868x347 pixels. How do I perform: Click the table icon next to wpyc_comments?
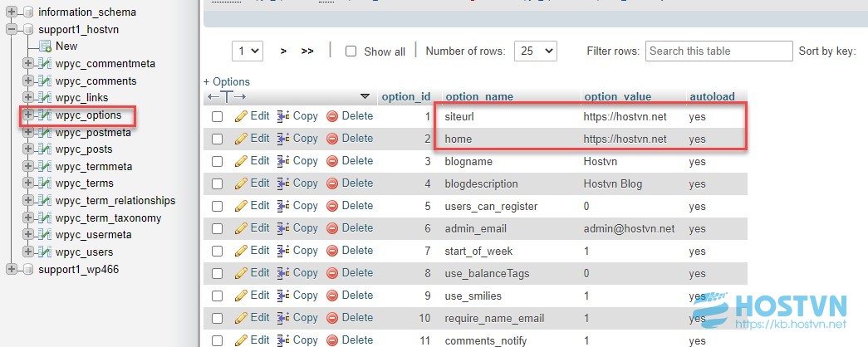click(45, 81)
